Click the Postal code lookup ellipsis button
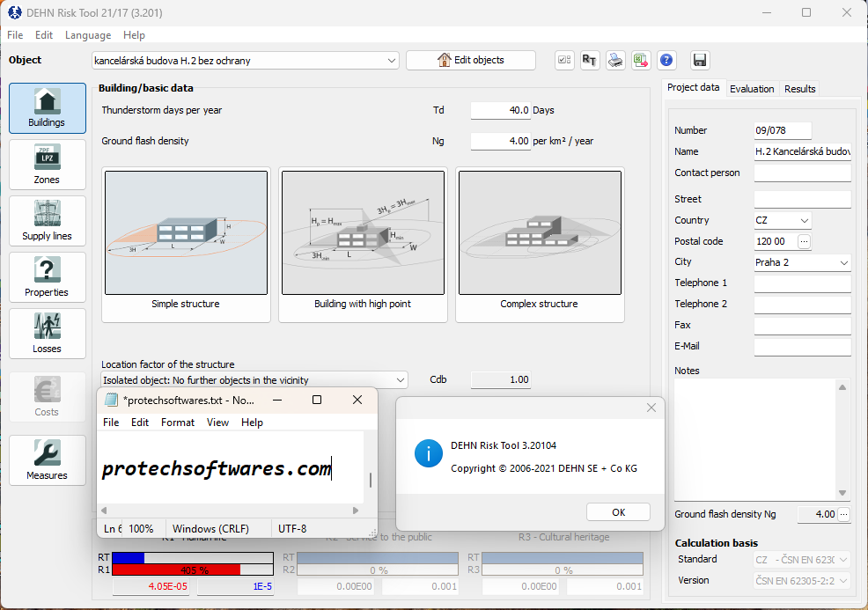This screenshot has height=610, width=868. point(805,241)
